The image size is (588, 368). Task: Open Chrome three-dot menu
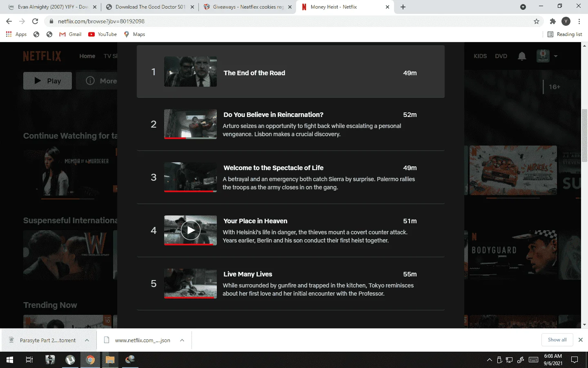[x=579, y=21]
